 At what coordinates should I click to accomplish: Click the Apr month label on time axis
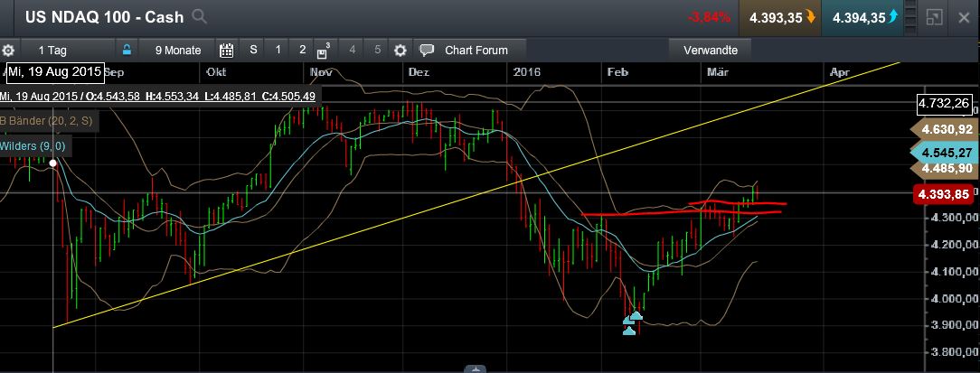tap(840, 72)
